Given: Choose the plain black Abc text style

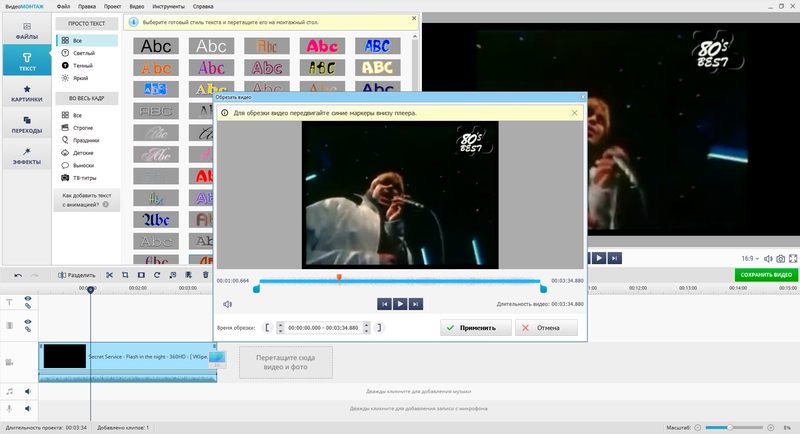Looking at the screenshot, I should pos(156,46).
